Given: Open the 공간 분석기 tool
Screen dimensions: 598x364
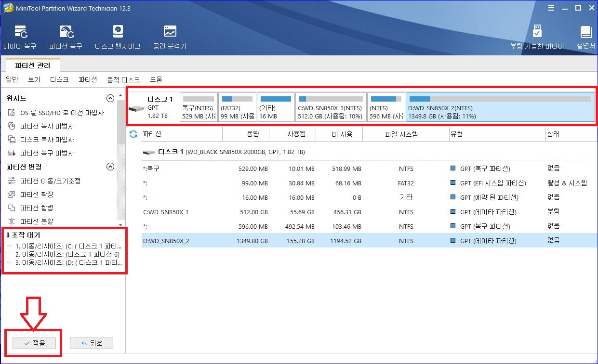Looking at the screenshot, I should [170, 38].
